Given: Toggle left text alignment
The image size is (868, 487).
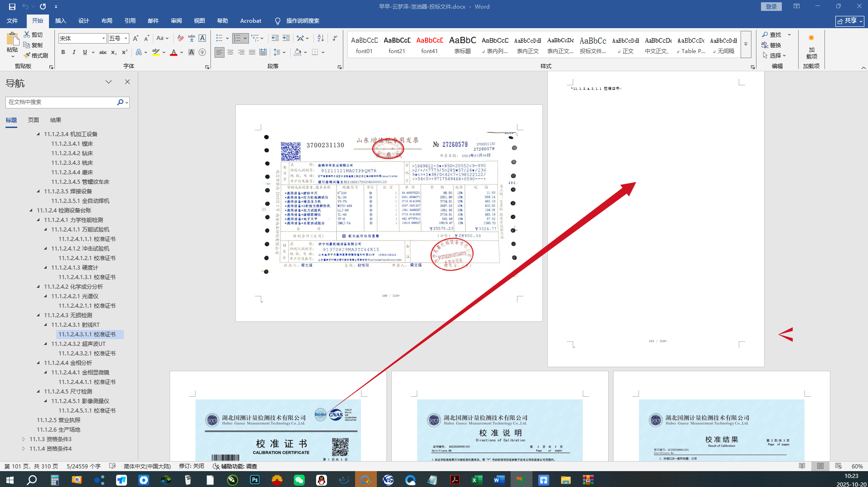Looking at the screenshot, I should pos(219,52).
